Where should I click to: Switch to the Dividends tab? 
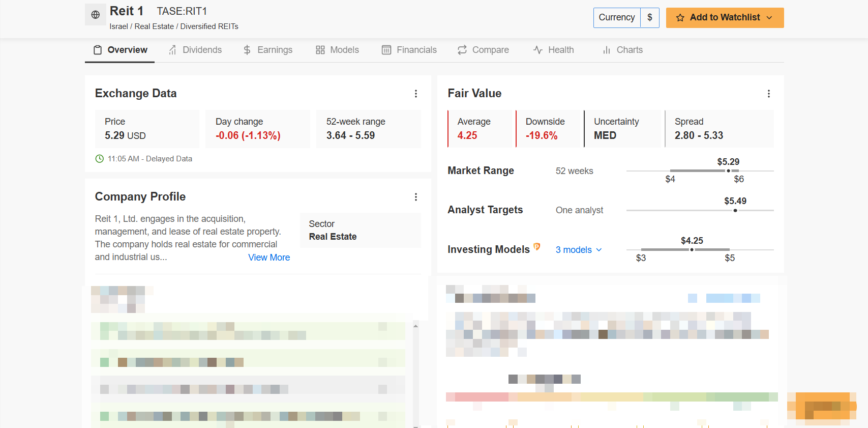coord(195,50)
